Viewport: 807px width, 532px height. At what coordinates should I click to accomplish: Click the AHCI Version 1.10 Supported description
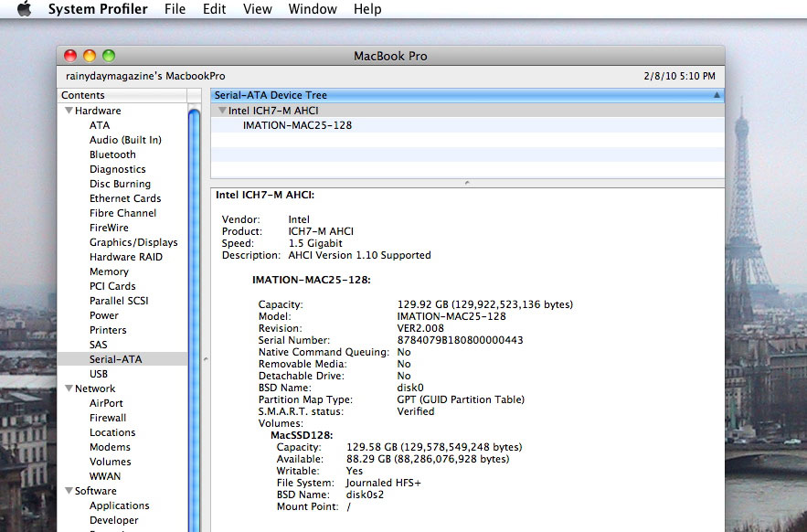click(x=359, y=255)
